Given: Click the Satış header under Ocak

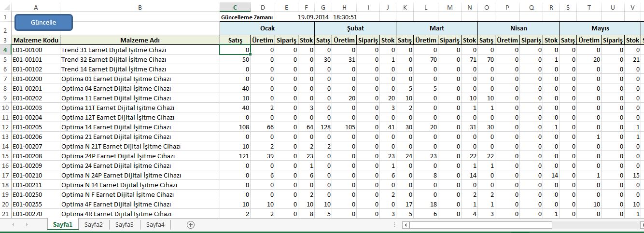Looking at the screenshot, I should (x=235, y=40).
